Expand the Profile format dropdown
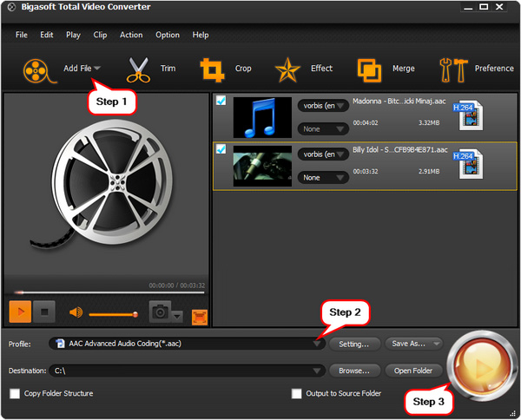Viewport: 521px width, 420px height. [317, 344]
